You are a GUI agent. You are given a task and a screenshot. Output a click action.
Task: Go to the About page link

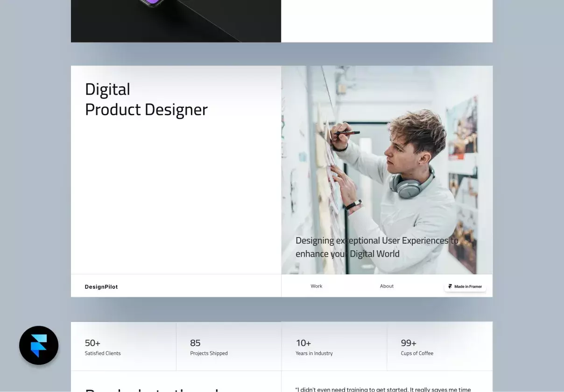pos(387,286)
